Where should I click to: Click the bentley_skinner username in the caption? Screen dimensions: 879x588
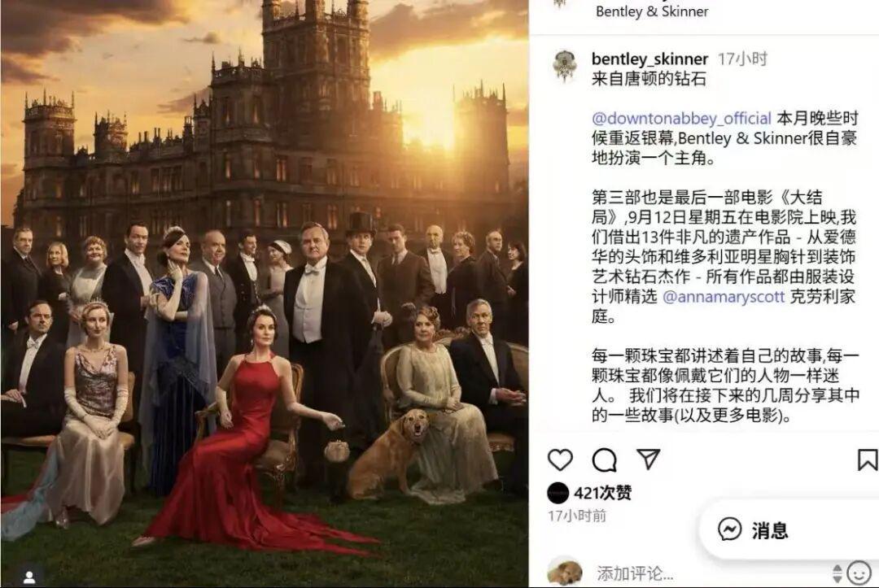(x=649, y=59)
